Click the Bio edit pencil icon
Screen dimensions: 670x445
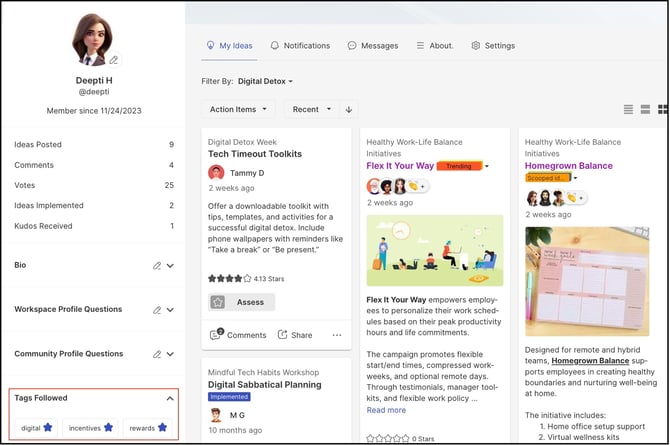click(x=157, y=266)
